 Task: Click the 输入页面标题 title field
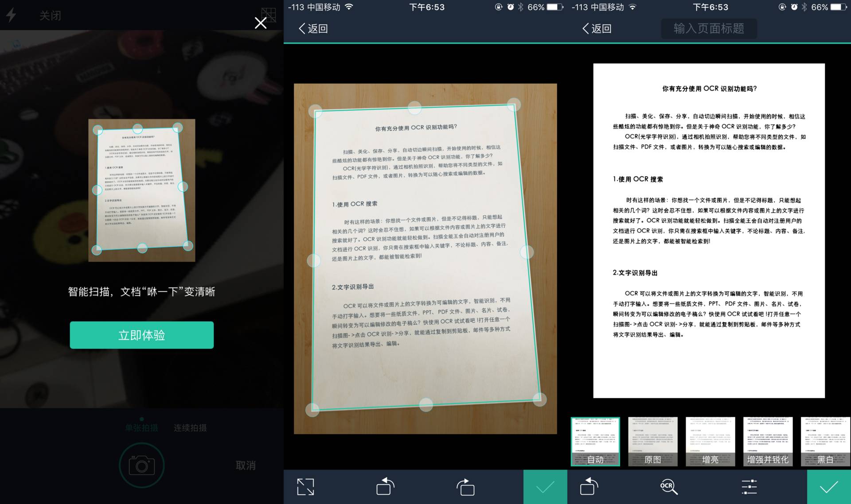tap(708, 29)
